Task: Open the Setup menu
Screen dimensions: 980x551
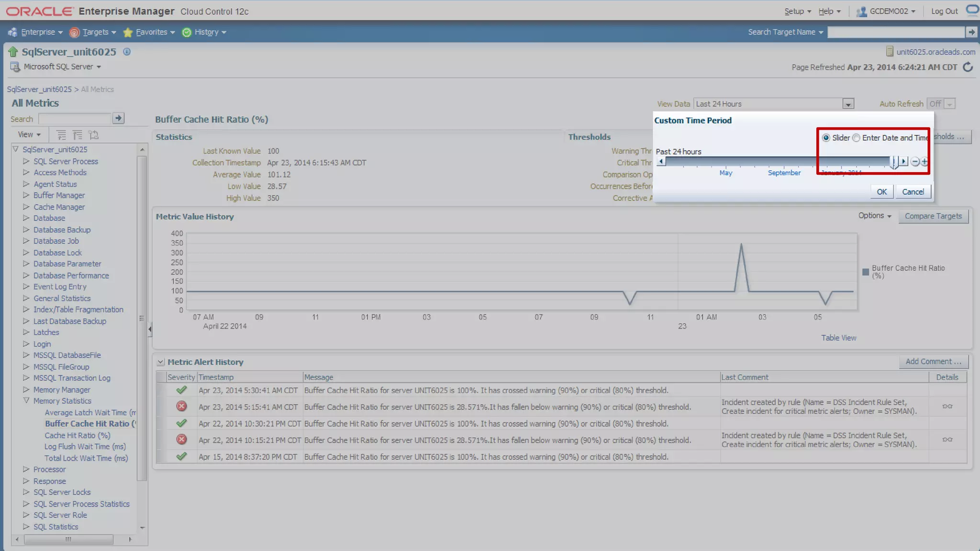Action: (x=798, y=11)
